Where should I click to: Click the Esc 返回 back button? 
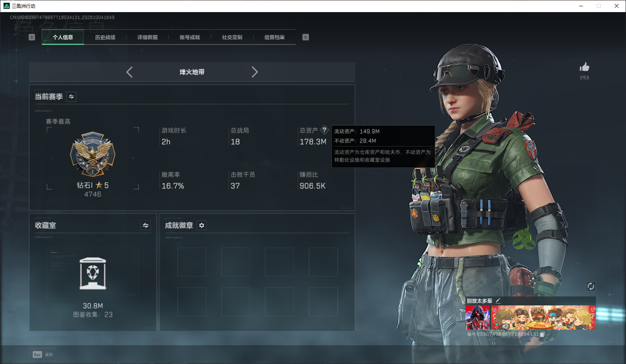[43, 354]
